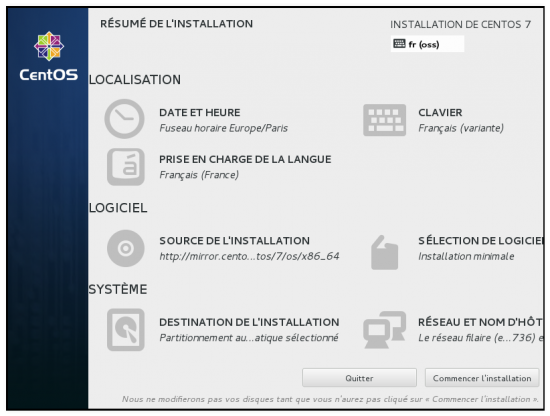Click the text Fuseau horaire Europe/Paris
Screen dimensions: 550x416
(x=223, y=128)
